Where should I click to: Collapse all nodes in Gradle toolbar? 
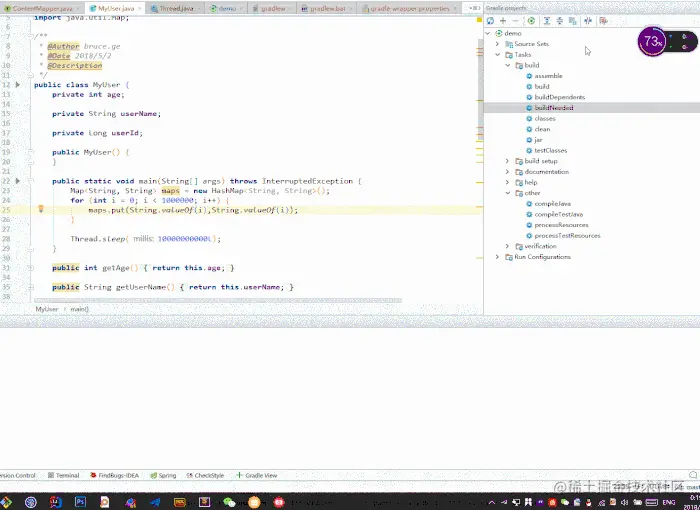(559, 21)
